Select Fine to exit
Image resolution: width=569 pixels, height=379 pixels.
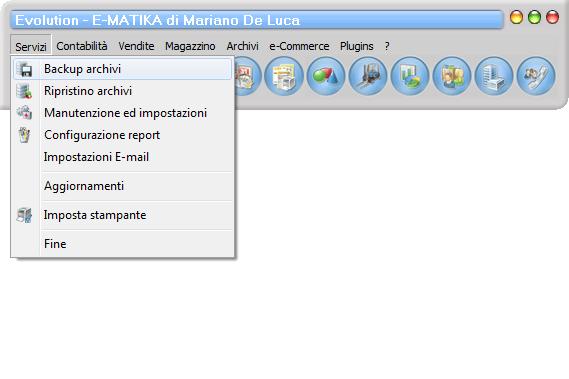coord(122,244)
